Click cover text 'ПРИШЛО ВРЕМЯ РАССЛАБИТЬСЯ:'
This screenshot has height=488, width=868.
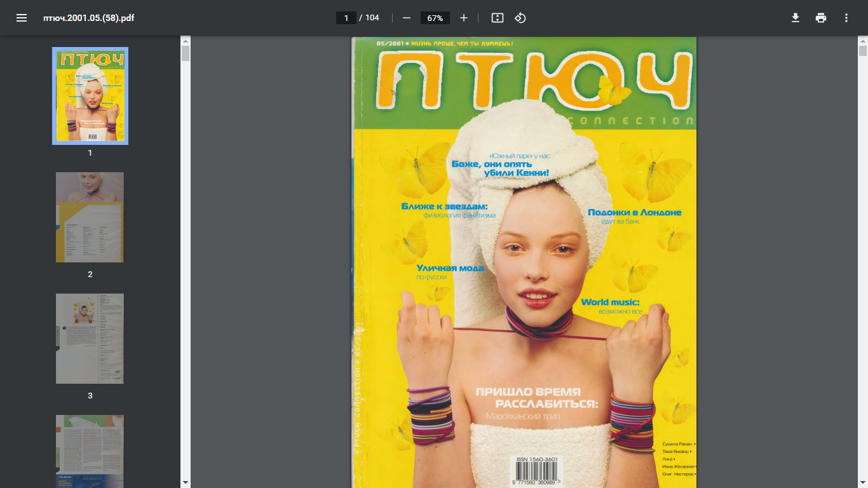pos(537,398)
